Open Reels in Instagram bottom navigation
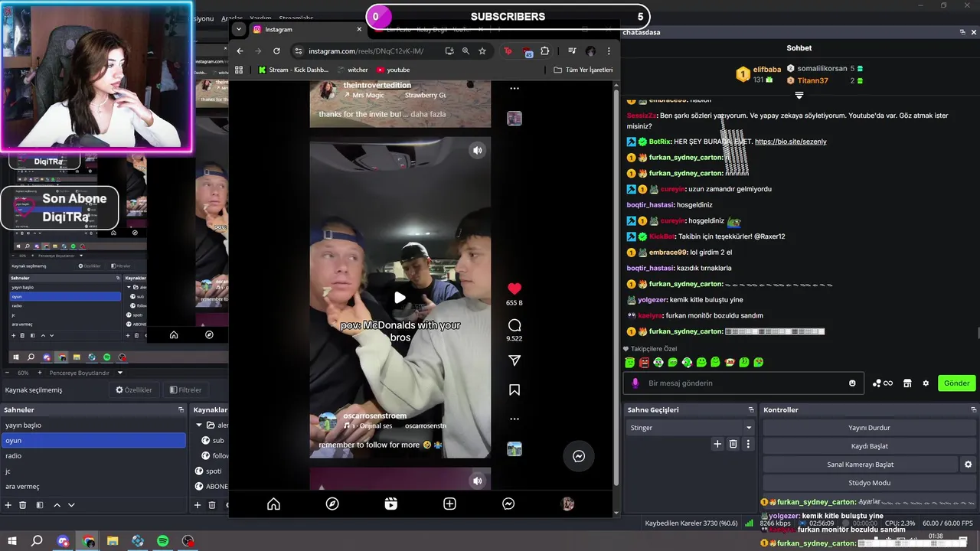 pos(391,504)
